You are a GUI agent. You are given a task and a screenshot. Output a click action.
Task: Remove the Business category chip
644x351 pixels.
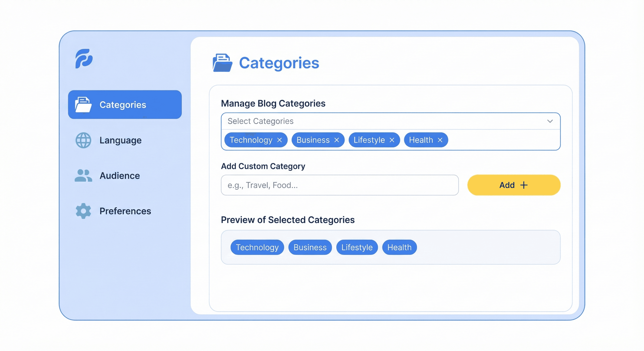coord(336,140)
